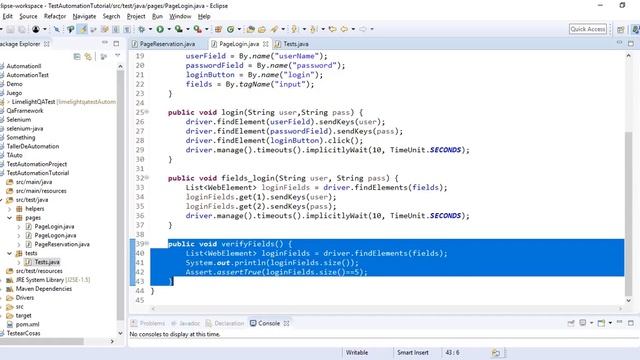The width and height of the screenshot is (640, 360).
Task: Expand the PageLogin.java tree node
Action: pos(18,227)
